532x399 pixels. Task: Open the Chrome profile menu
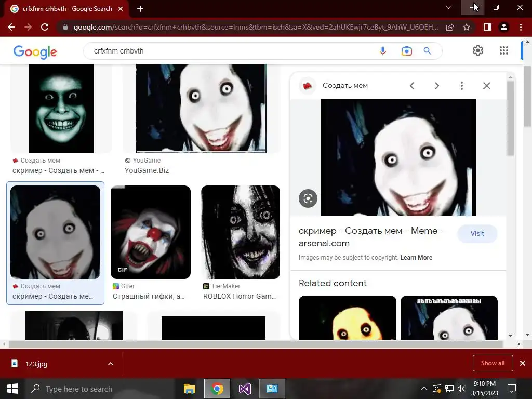(504, 27)
